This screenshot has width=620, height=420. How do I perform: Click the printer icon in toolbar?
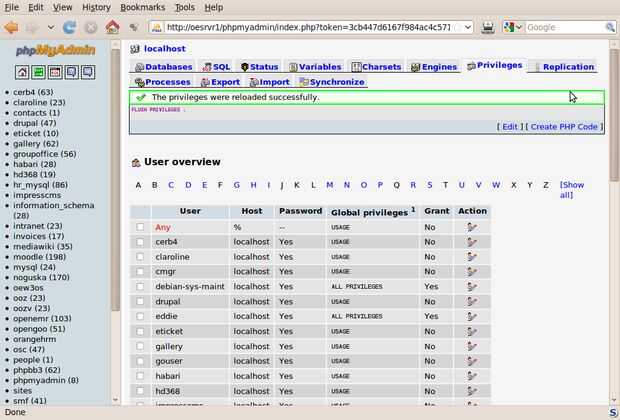pyautogui.click(x=488, y=27)
